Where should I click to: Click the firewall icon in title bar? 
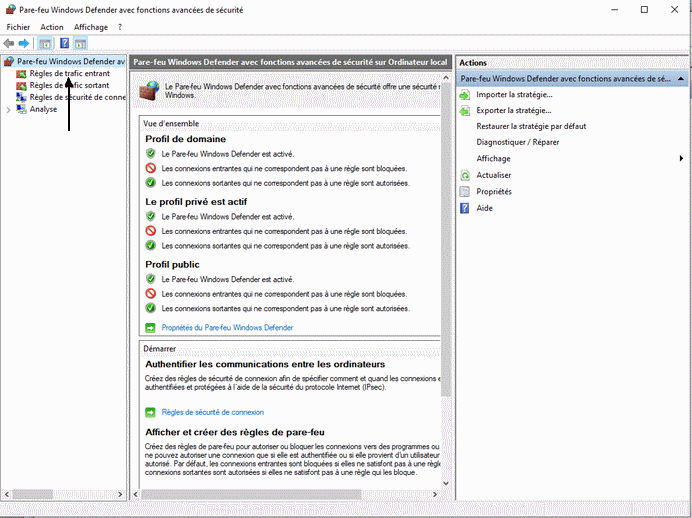point(10,9)
